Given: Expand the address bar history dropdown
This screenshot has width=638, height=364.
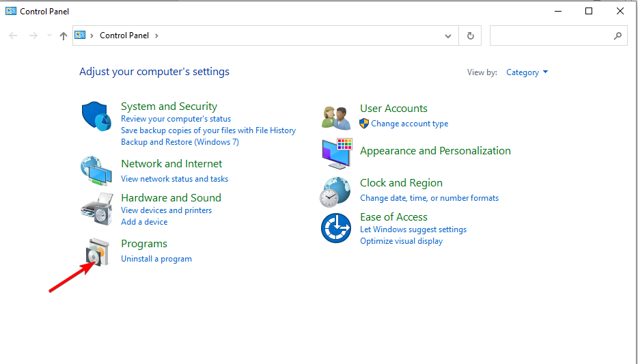Looking at the screenshot, I should (448, 36).
